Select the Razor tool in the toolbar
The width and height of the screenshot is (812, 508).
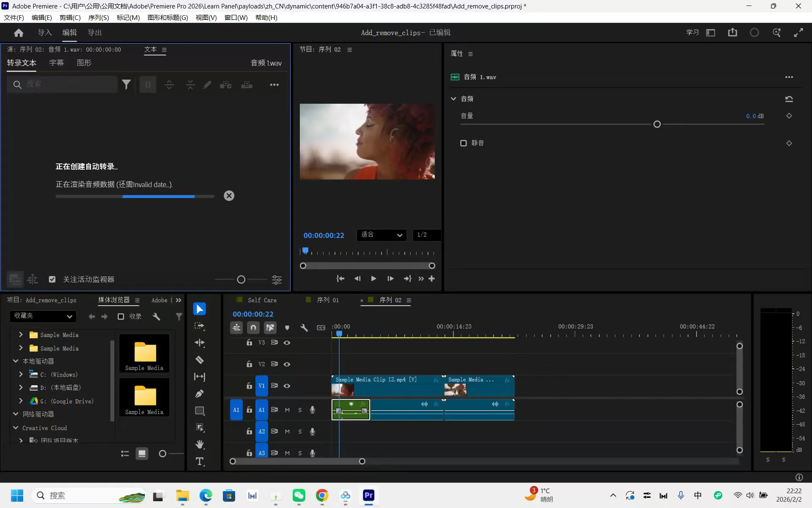tap(200, 360)
